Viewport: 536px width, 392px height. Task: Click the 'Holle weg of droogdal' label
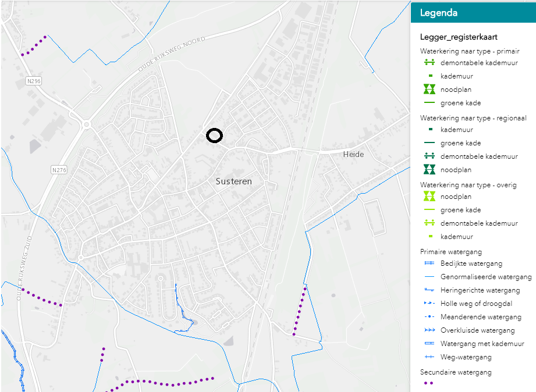click(476, 304)
